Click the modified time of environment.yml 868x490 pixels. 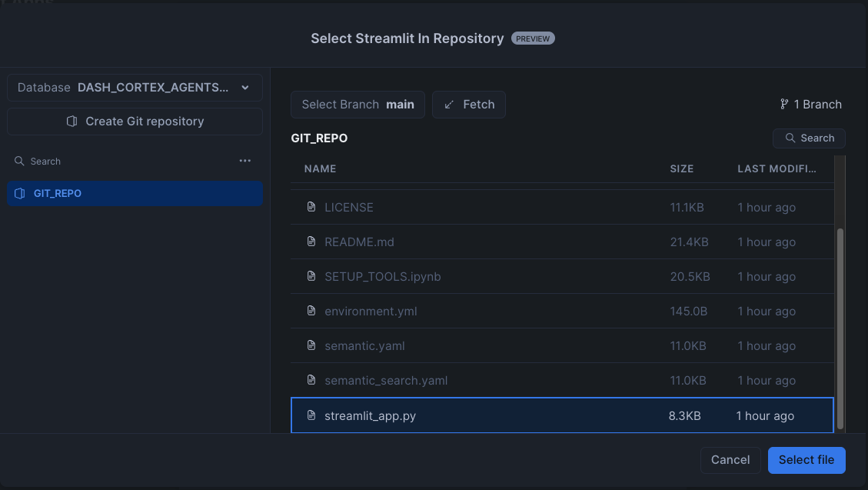(767, 312)
